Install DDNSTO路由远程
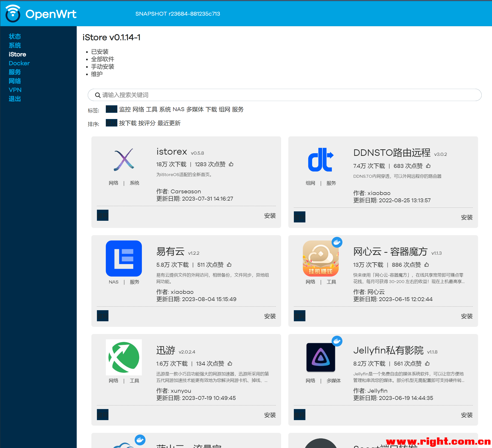 click(467, 217)
